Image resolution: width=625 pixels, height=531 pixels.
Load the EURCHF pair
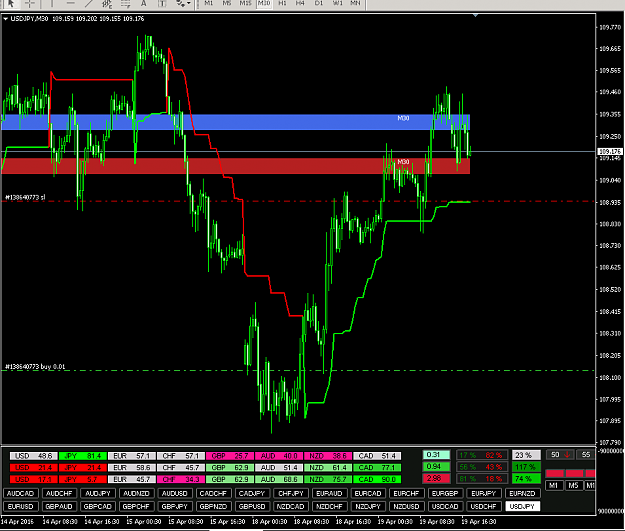[x=406, y=494]
